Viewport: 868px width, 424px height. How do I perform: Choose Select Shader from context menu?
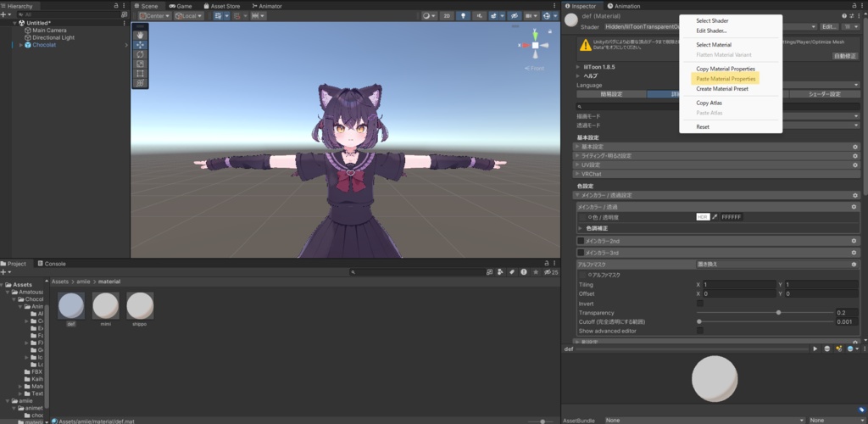[x=712, y=20]
